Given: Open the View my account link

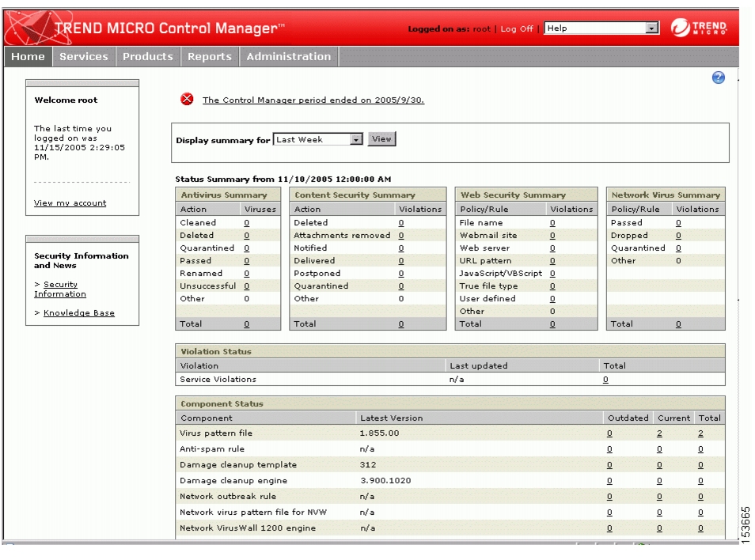Looking at the screenshot, I should [70, 203].
